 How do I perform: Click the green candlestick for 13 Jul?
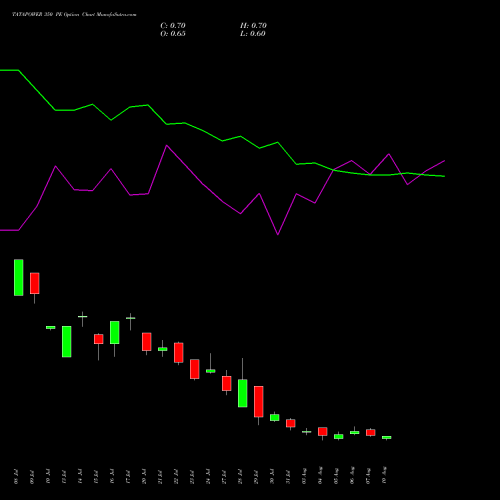(x=67, y=342)
